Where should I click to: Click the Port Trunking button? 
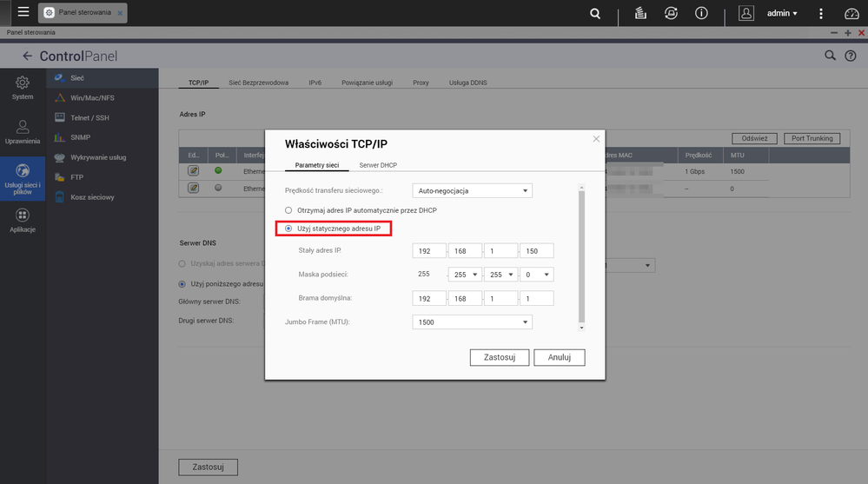click(x=812, y=138)
